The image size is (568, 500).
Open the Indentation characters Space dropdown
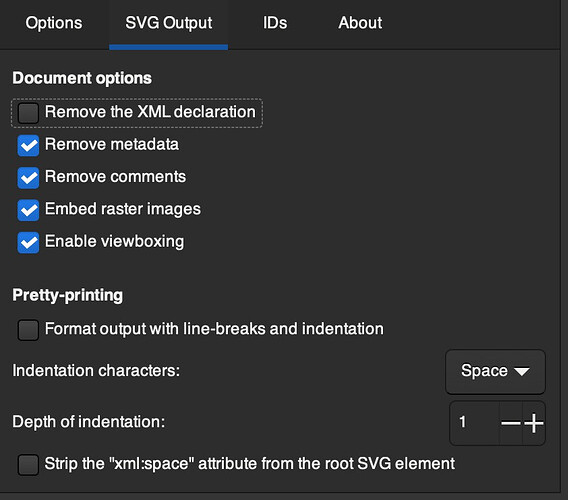(495, 371)
